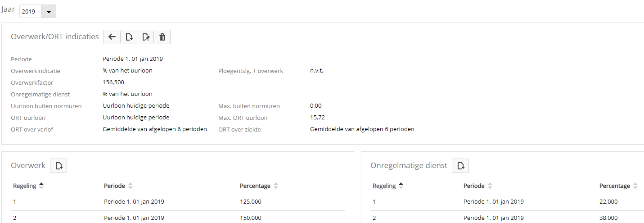Sort Onregelmatige dienst by Percentage column
Image resolution: width=644 pixels, height=223 pixels.
618,186
